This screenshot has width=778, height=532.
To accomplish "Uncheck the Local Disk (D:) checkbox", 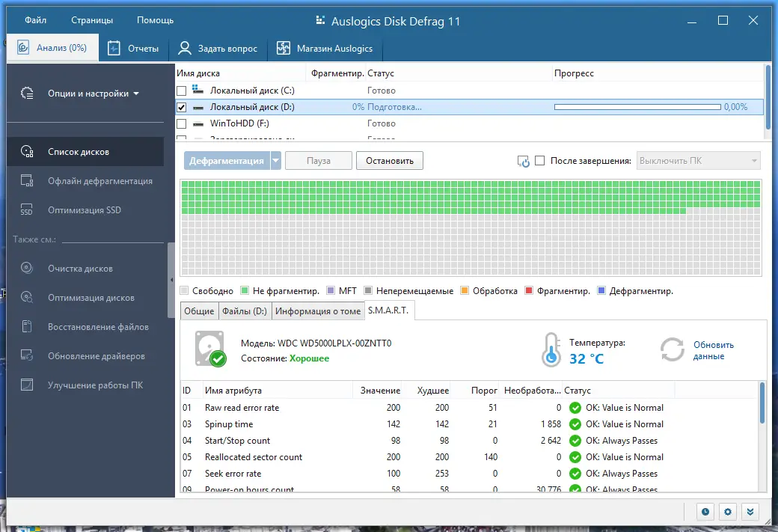I will point(181,108).
